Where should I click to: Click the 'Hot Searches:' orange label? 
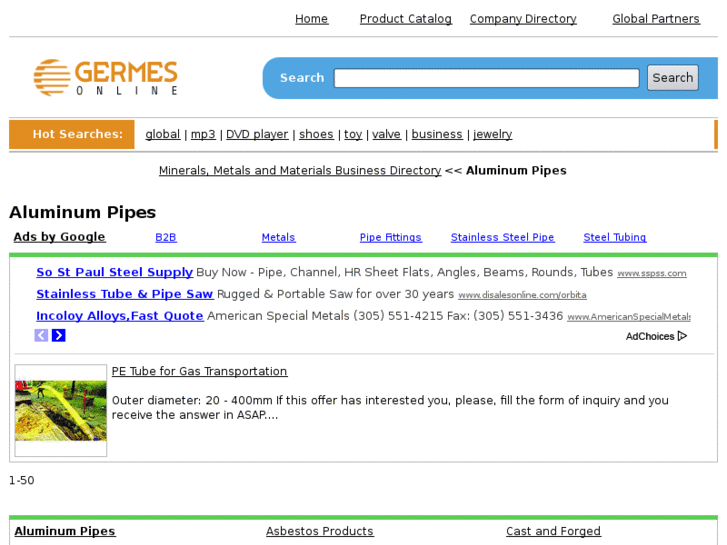[x=72, y=135]
